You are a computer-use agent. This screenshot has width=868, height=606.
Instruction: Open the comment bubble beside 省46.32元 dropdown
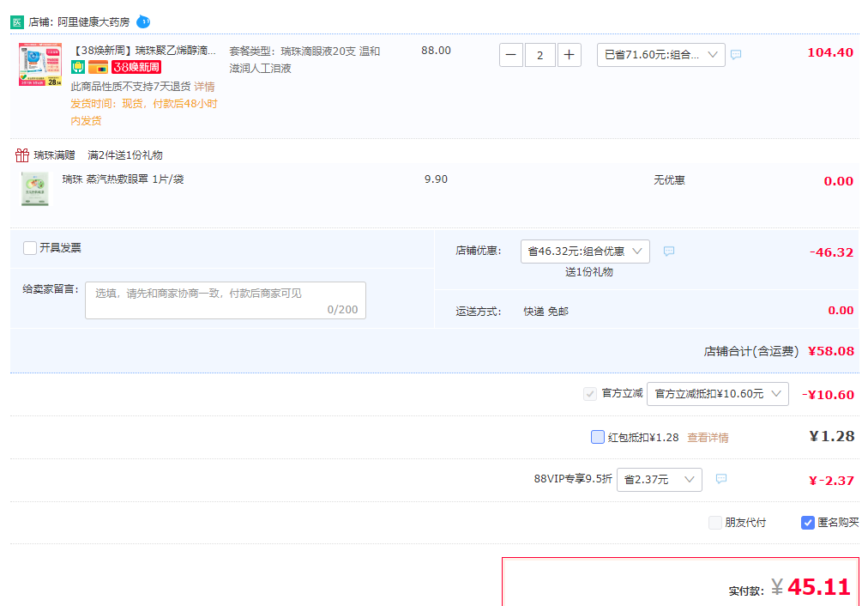click(669, 251)
